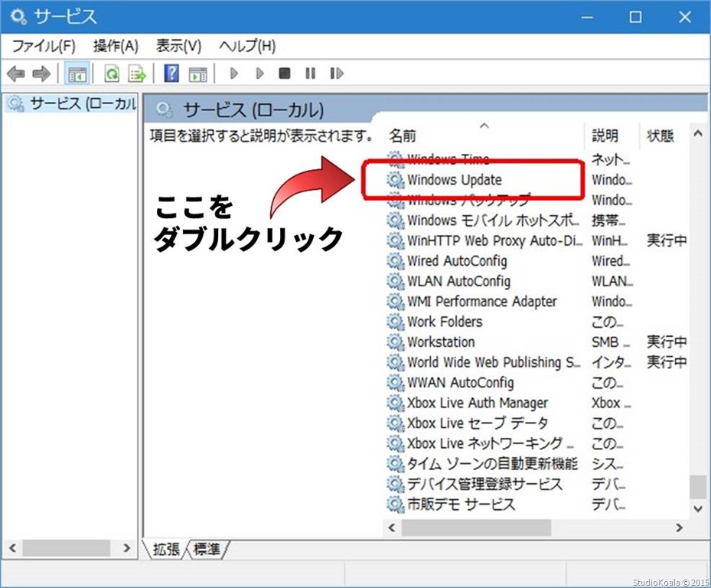Maximize the サービス window

point(636,18)
